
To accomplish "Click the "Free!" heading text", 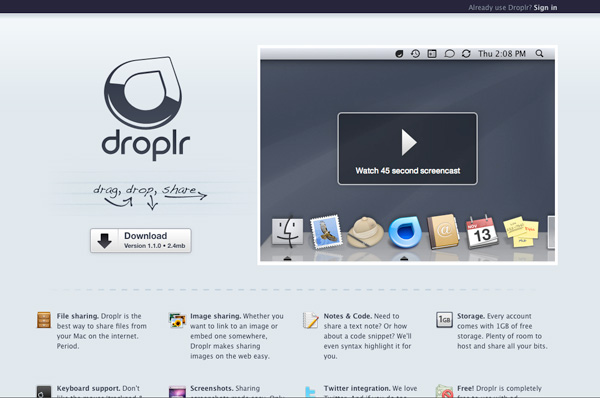I will pos(465,388).
